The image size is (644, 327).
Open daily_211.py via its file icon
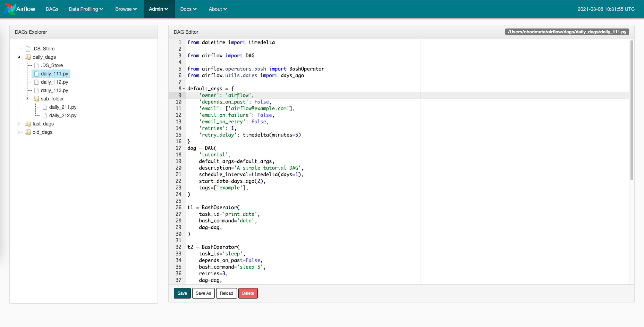pos(45,107)
